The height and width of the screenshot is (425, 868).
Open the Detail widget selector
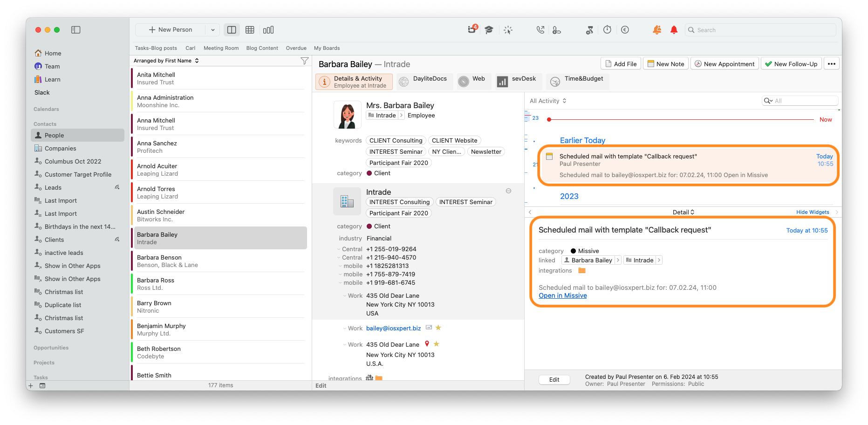point(683,212)
